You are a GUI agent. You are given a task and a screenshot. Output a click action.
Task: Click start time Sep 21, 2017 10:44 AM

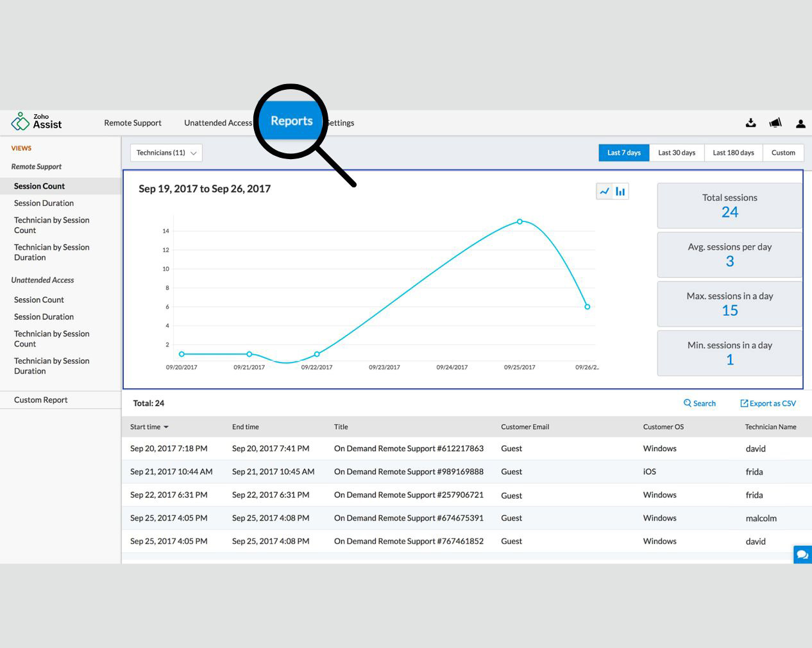pos(171,472)
